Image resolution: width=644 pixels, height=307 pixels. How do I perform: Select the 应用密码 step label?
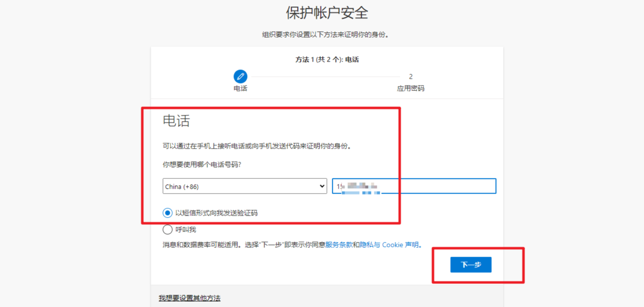point(411,88)
